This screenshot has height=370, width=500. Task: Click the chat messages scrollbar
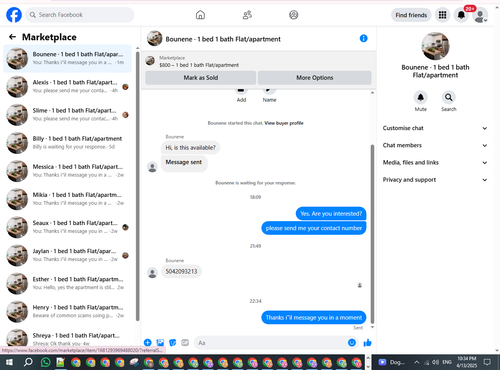click(x=372, y=234)
